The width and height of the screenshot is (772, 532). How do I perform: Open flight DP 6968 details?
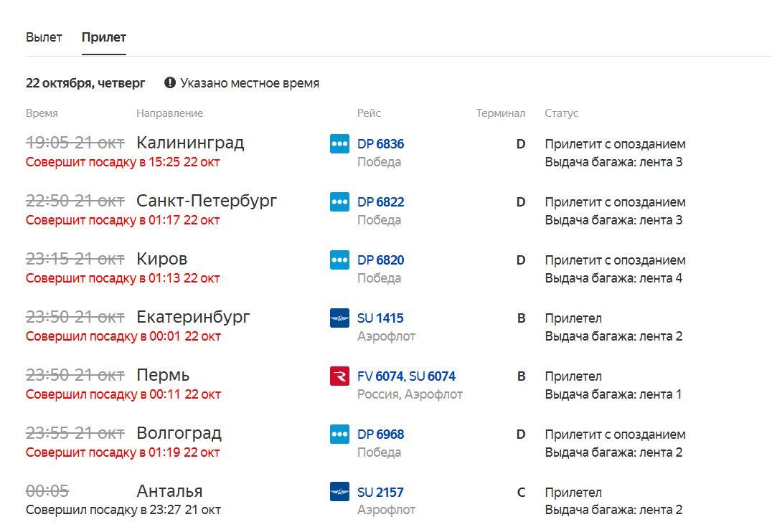click(x=380, y=434)
